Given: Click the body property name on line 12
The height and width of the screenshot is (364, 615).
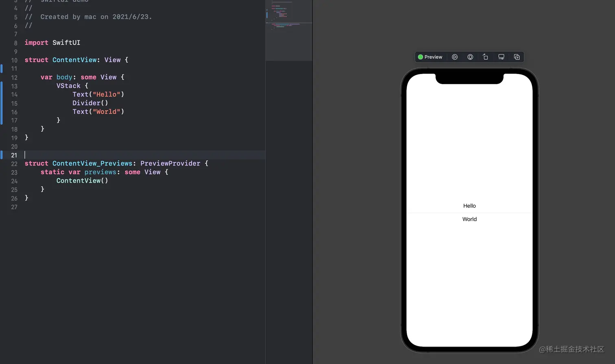Looking at the screenshot, I should pos(64,77).
